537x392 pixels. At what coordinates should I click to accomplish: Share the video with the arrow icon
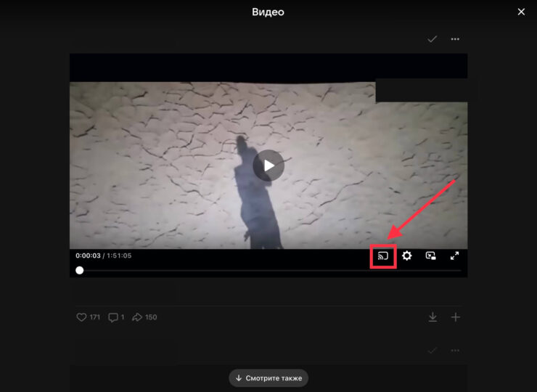[x=137, y=317]
